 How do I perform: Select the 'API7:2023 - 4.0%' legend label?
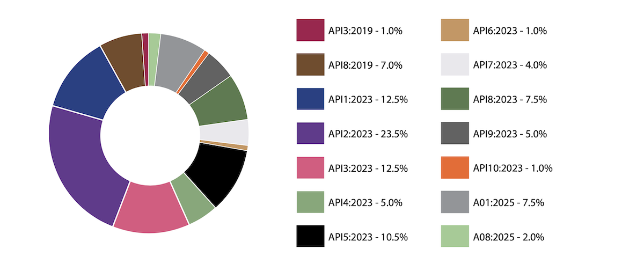click(x=510, y=65)
